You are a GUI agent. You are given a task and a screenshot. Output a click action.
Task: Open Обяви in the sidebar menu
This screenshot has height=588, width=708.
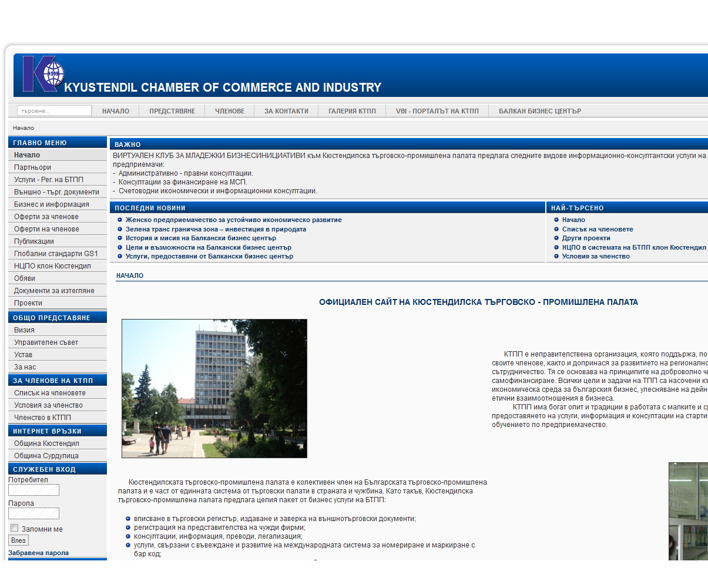pos(58,278)
